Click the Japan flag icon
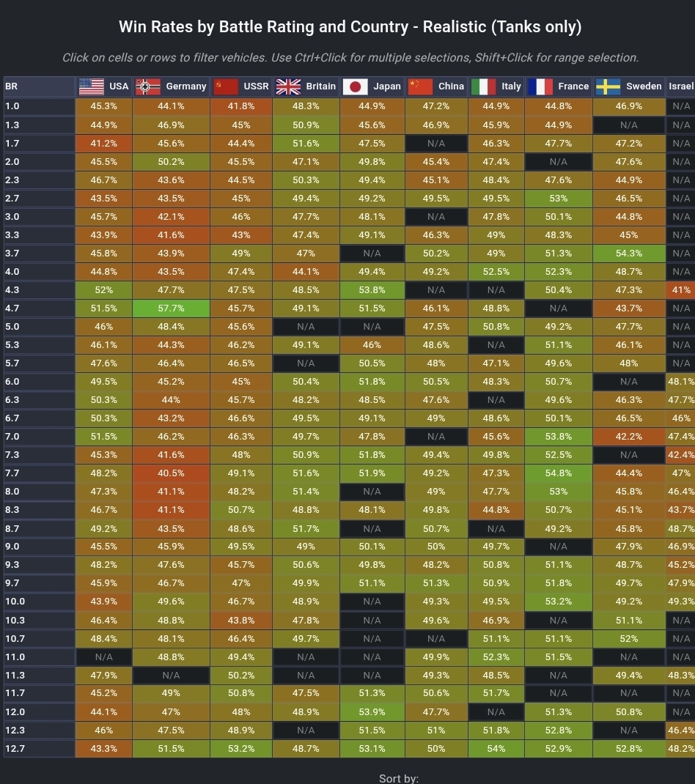The image size is (695, 784). point(356,86)
